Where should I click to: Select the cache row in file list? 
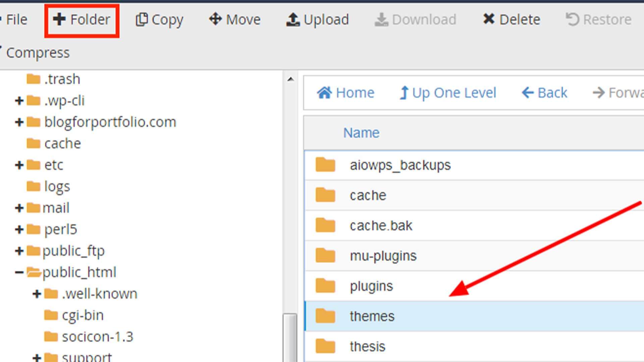(474, 195)
